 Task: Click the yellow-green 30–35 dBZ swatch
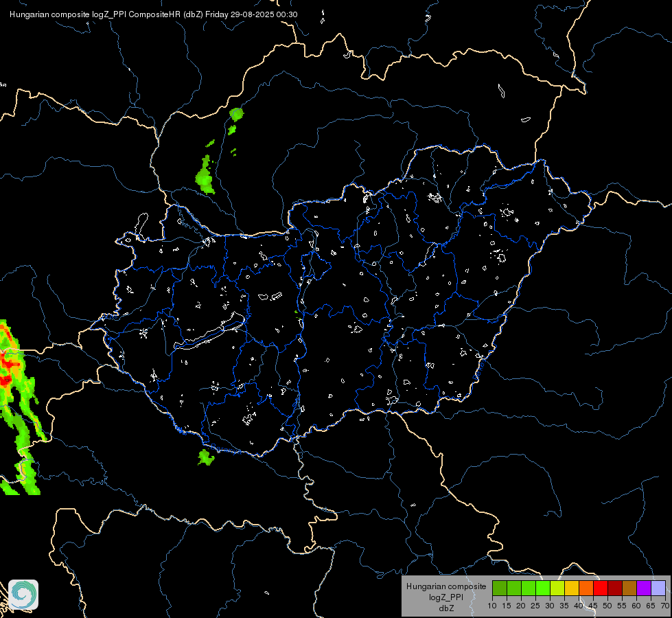tap(557, 588)
